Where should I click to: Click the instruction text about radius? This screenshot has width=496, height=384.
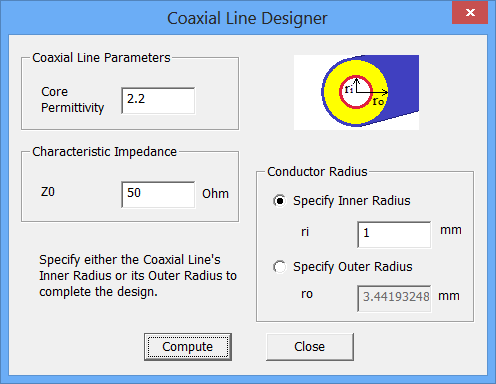[x=138, y=276]
